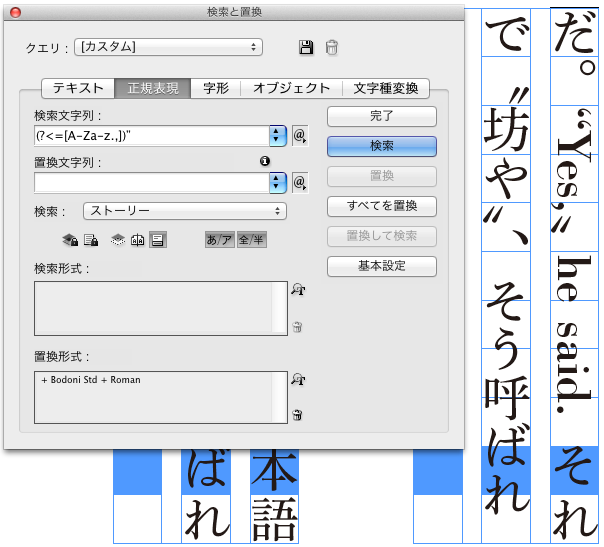Switch to the 文字種変換 tab
The image size is (604, 547).
(386, 88)
